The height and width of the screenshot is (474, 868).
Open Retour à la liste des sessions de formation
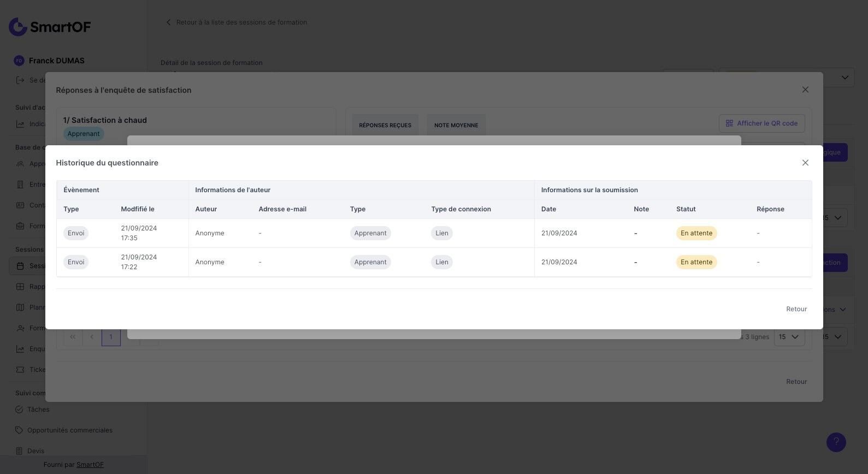pos(241,22)
